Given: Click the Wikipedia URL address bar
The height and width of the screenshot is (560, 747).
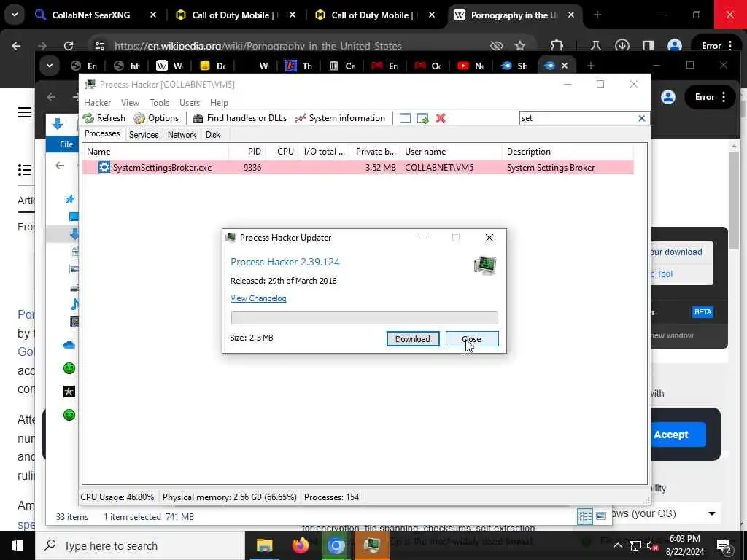Looking at the screenshot, I should tap(258, 46).
